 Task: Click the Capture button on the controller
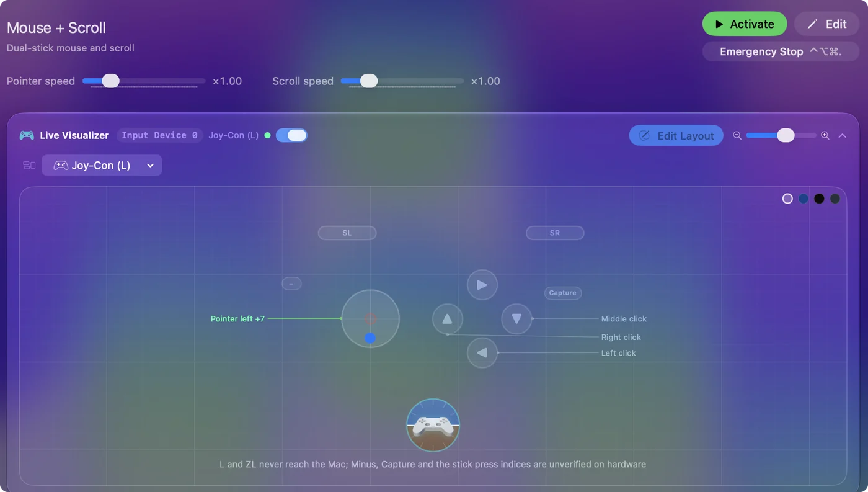click(x=563, y=293)
